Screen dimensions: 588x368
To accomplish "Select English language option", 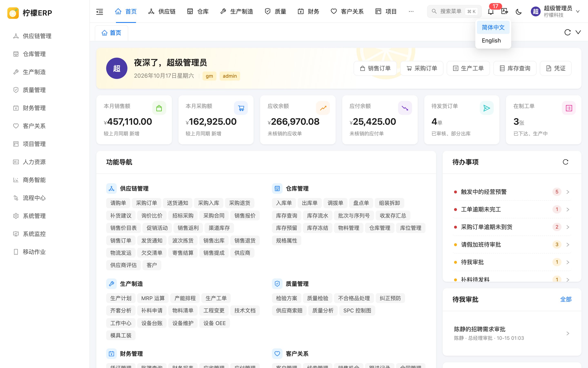I will point(493,41).
